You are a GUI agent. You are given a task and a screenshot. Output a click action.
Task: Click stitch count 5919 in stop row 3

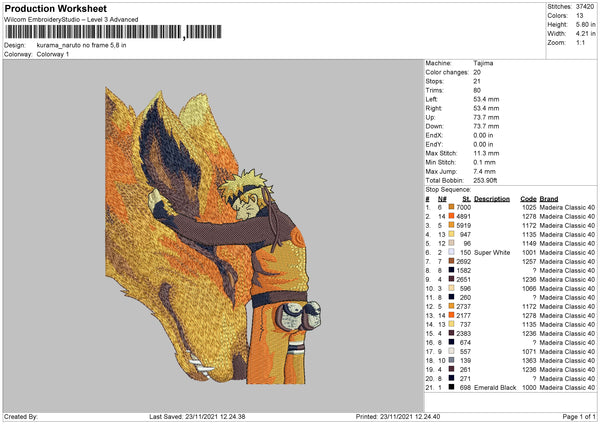click(463, 225)
